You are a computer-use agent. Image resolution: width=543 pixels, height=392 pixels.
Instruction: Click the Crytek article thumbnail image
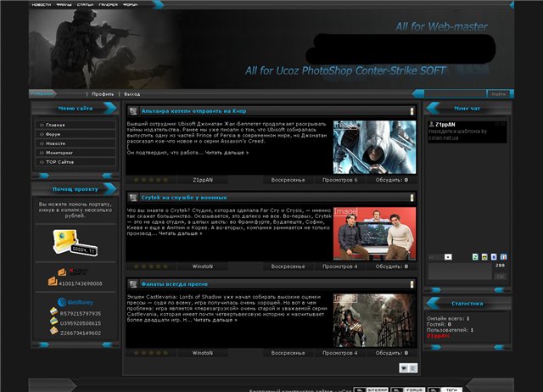point(374,233)
